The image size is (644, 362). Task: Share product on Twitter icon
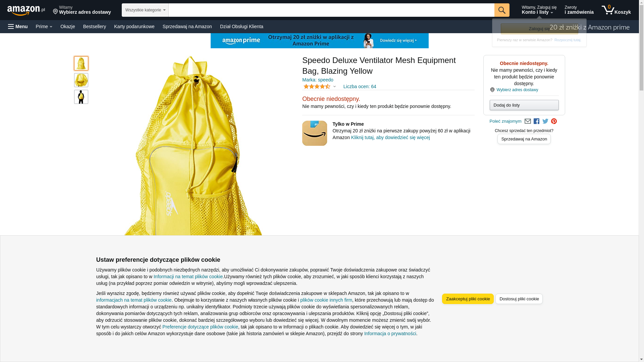coord(545,121)
